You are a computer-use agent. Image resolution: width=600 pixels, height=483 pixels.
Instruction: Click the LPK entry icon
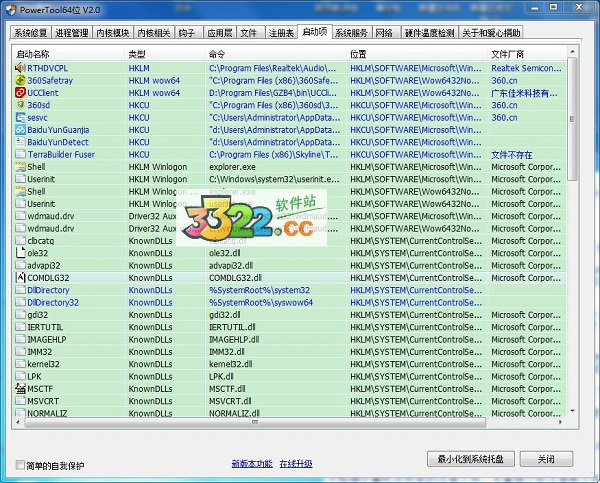[x=20, y=376]
